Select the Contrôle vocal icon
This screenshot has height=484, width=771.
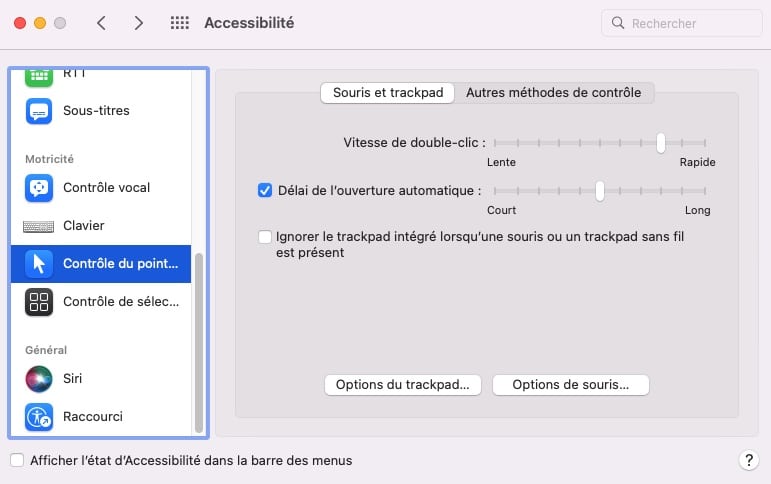[x=39, y=188]
